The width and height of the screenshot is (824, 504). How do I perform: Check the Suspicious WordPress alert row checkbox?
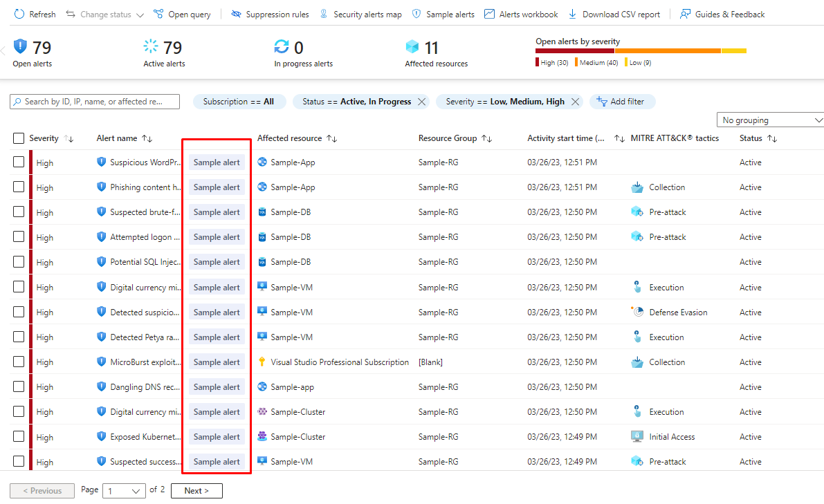[19, 162]
